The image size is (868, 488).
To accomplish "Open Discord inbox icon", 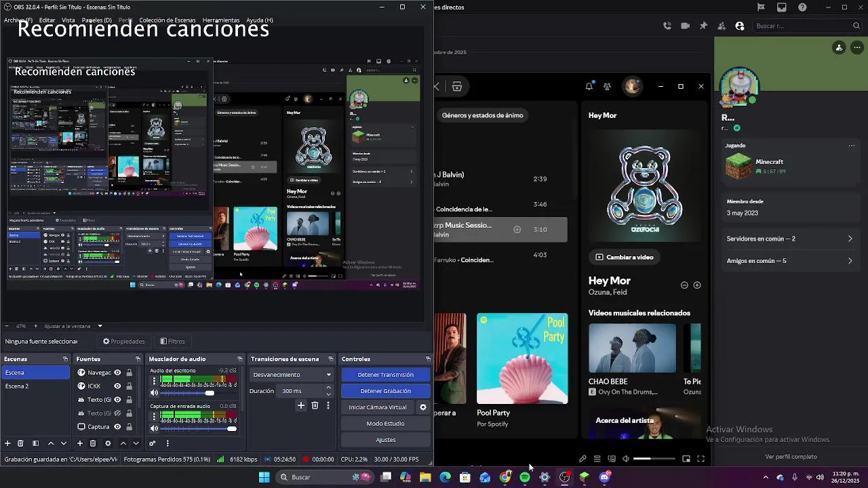I will click(x=782, y=7).
